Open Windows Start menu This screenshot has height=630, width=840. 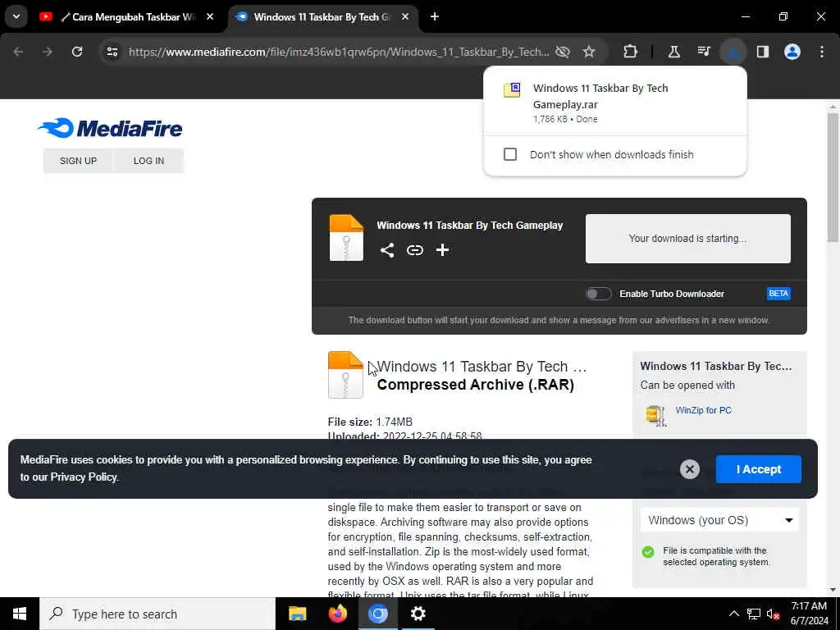20,614
